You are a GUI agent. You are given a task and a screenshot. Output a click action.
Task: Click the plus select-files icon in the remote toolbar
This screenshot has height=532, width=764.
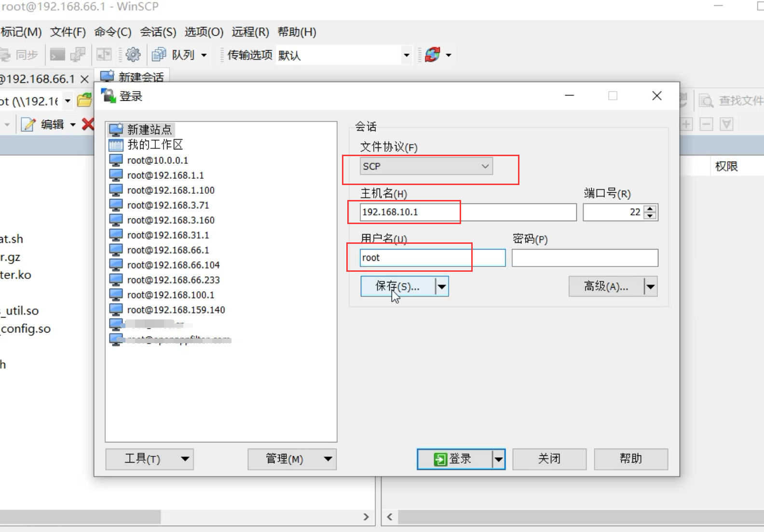[x=686, y=124]
